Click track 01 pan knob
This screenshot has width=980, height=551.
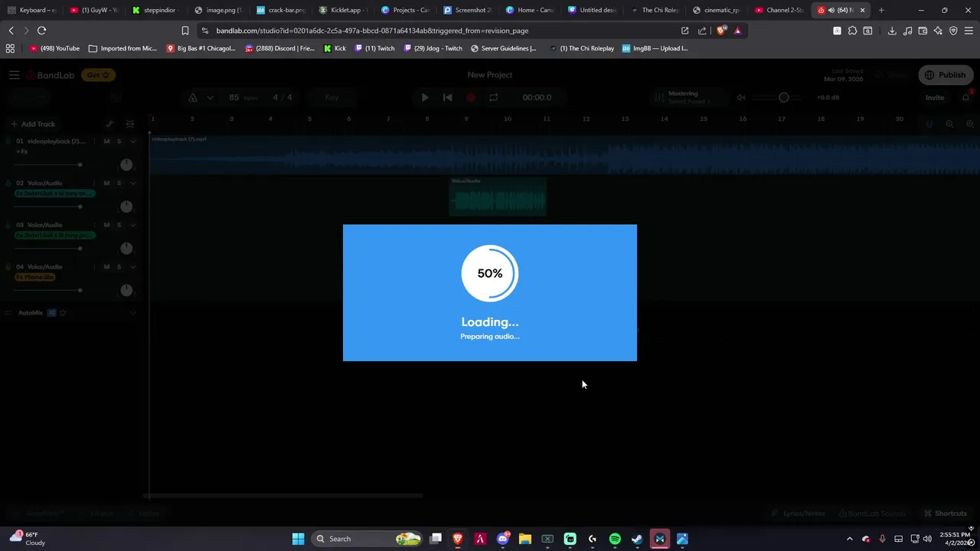(126, 165)
